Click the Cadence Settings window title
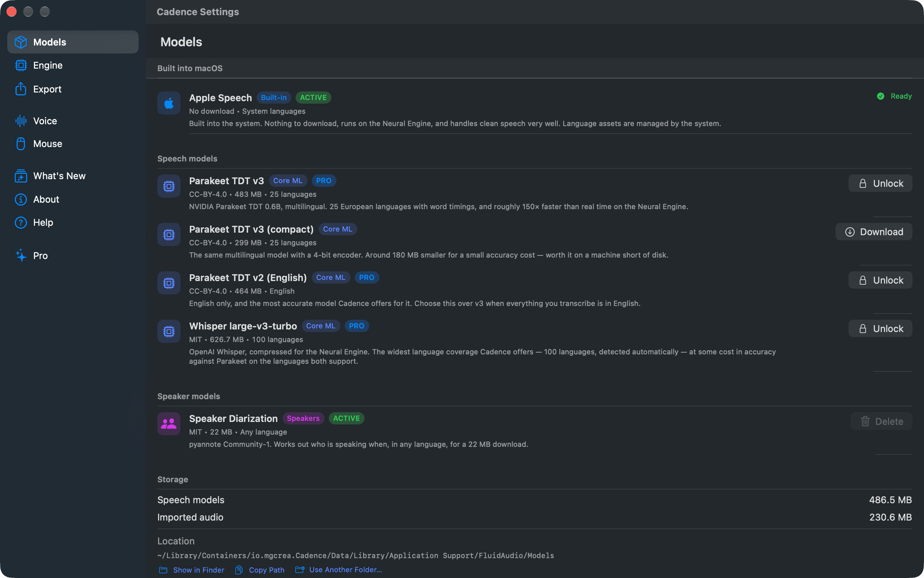The width and height of the screenshot is (924, 578). [x=198, y=12]
